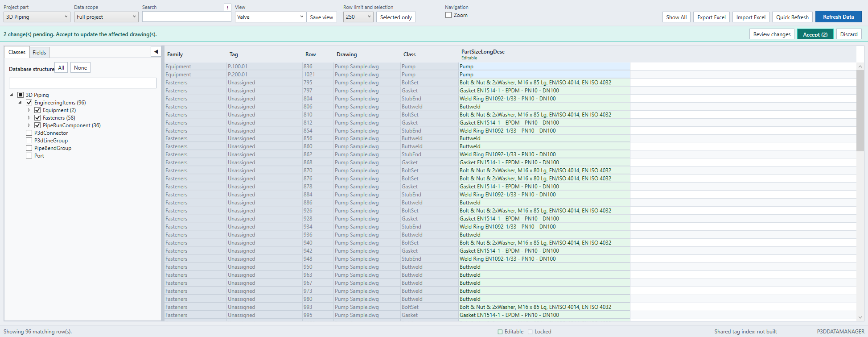Click the Database structure filter field
The image size is (868, 337).
(82, 83)
